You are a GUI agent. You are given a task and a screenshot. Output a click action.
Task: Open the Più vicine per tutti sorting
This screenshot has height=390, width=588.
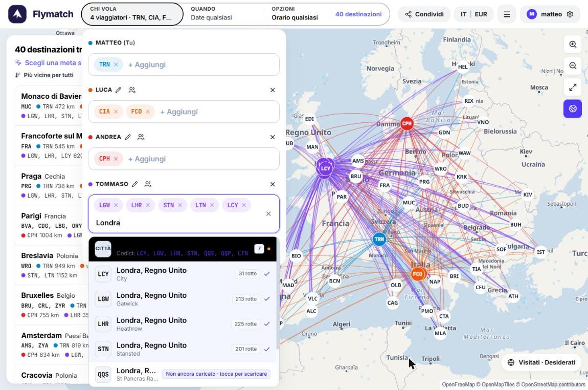pos(44,75)
